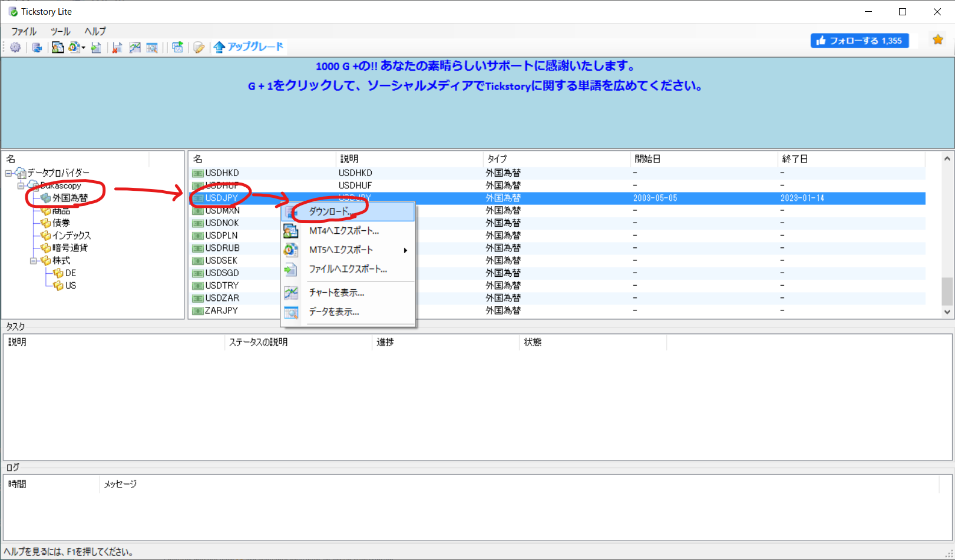The image size is (955, 560).
Task: Sort symbols by the 終了日 column header
Action: [851, 159]
